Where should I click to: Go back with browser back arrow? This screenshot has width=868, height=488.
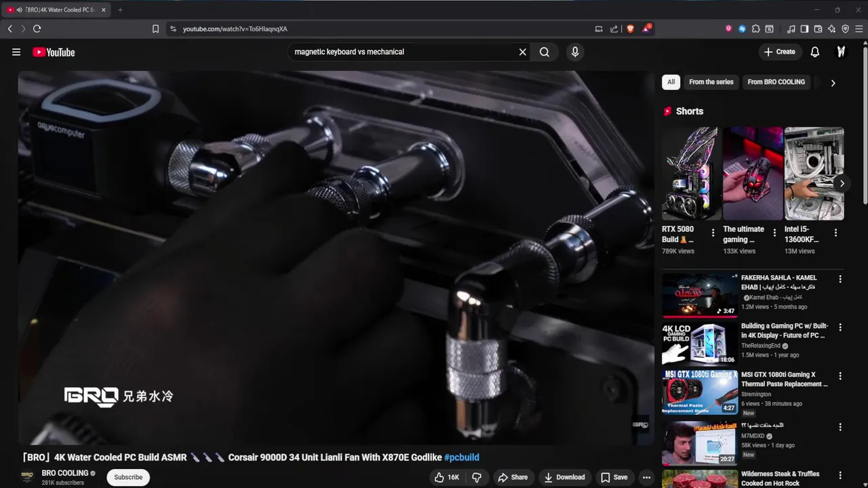point(9,29)
